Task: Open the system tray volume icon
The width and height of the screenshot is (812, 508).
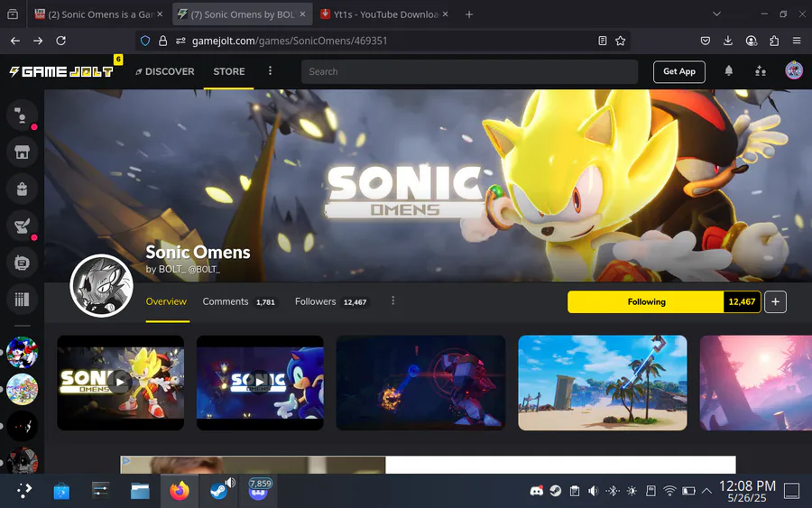Action: coord(594,491)
